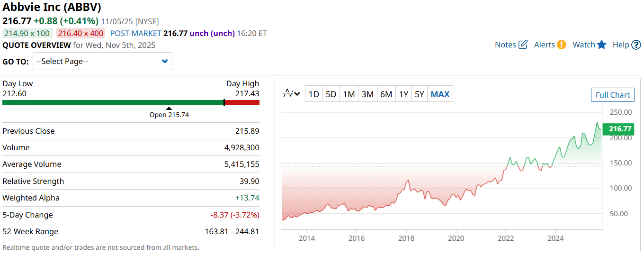Select the 6M chart period
This screenshot has height=255, width=644.
coord(386,94)
